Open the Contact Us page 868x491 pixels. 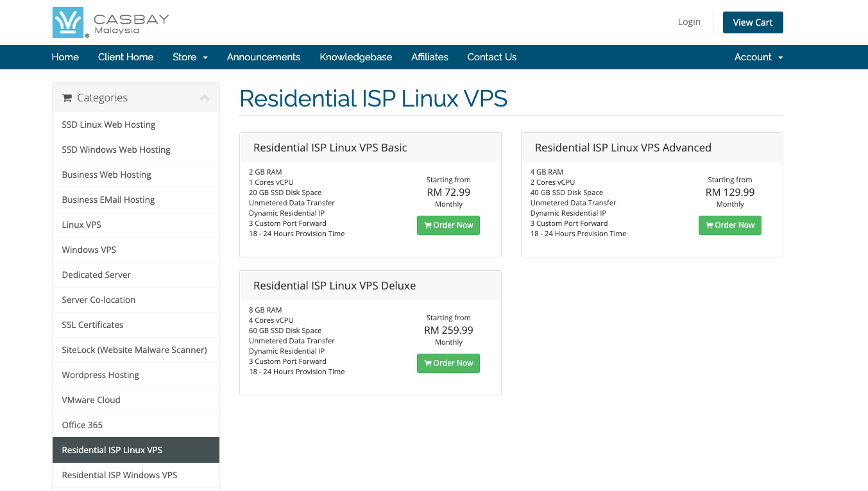coord(492,57)
